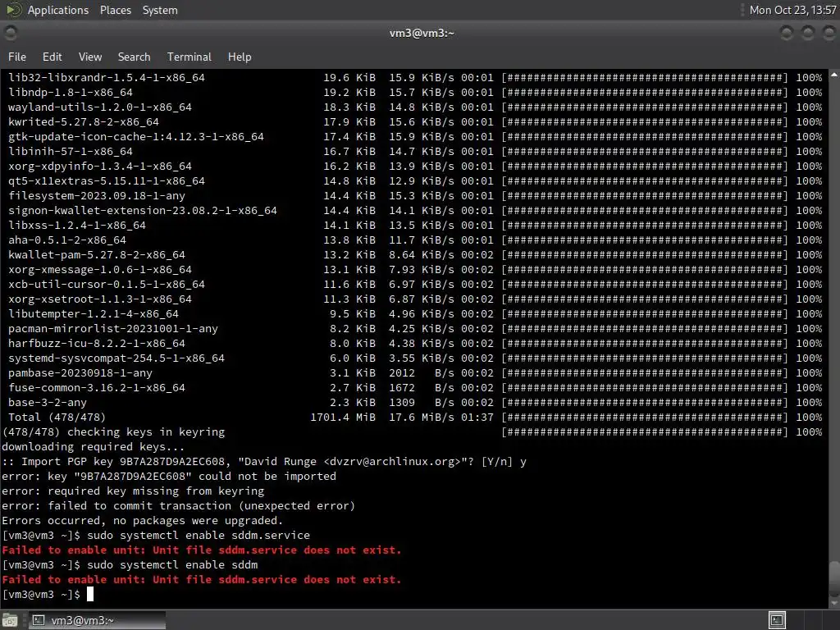Click the text 'filesystem-2023.09.18-1-any'

point(97,195)
